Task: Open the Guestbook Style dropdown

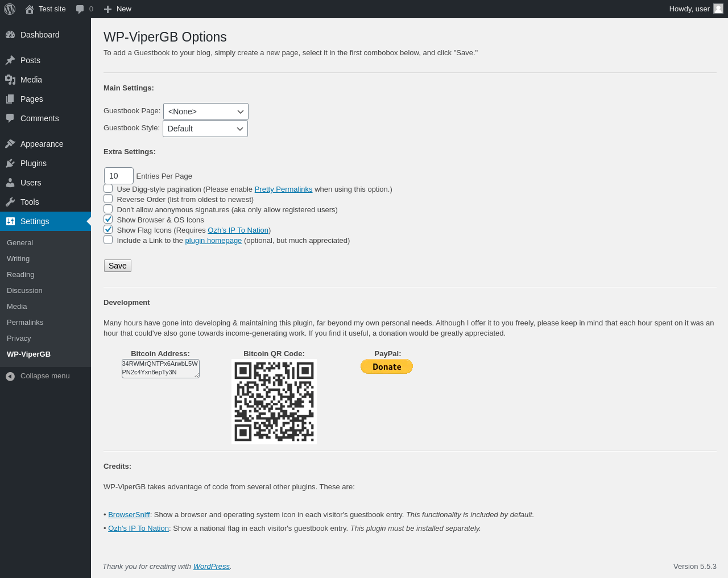Action: point(205,129)
